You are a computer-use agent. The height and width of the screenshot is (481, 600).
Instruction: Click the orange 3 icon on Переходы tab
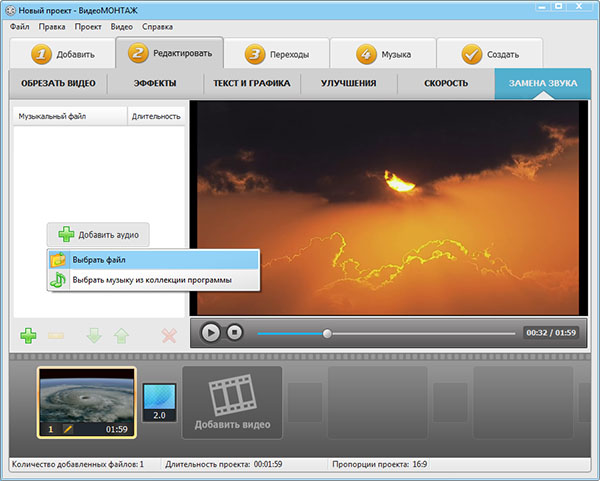click(255, 54)
